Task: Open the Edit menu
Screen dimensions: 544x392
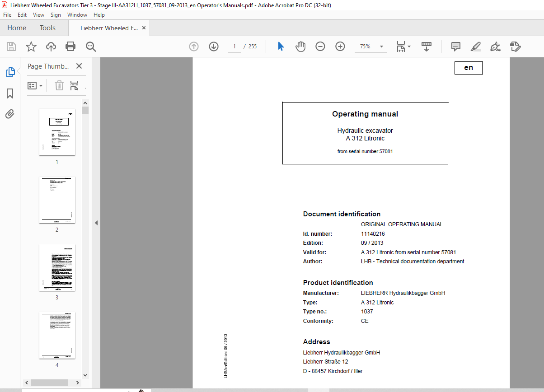Action: pos(22,15)
